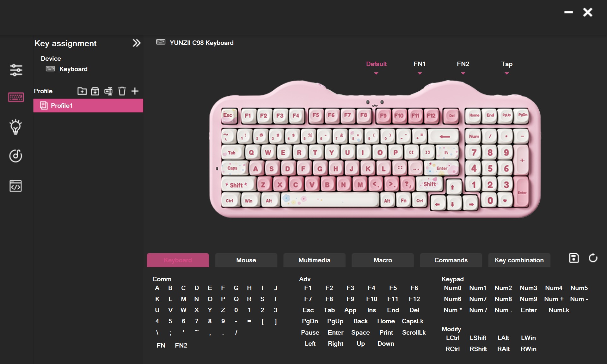Choose Num + in the Keypad list
The image size is (607, 364).
point(554,299)
